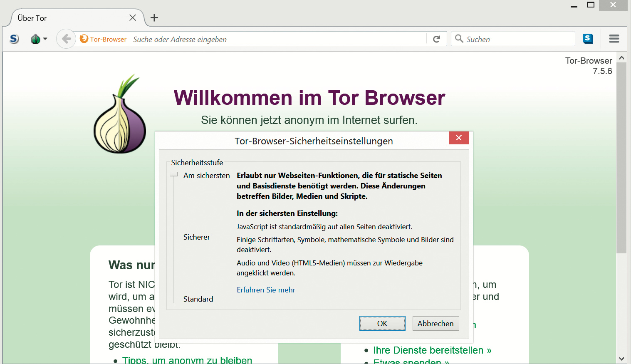Click the text 'In der sichersten Einstellung:'
The image size is (631, 364).
pos(287,213)
